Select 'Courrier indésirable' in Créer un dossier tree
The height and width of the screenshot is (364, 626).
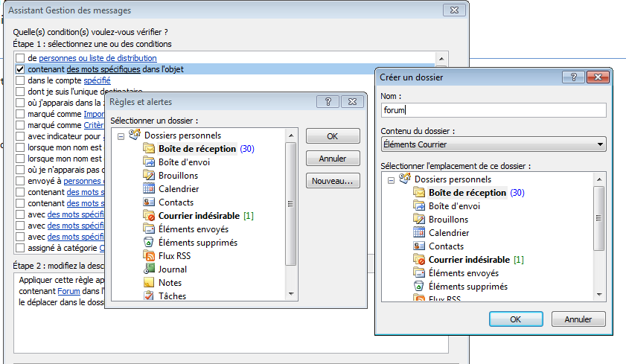469,260
